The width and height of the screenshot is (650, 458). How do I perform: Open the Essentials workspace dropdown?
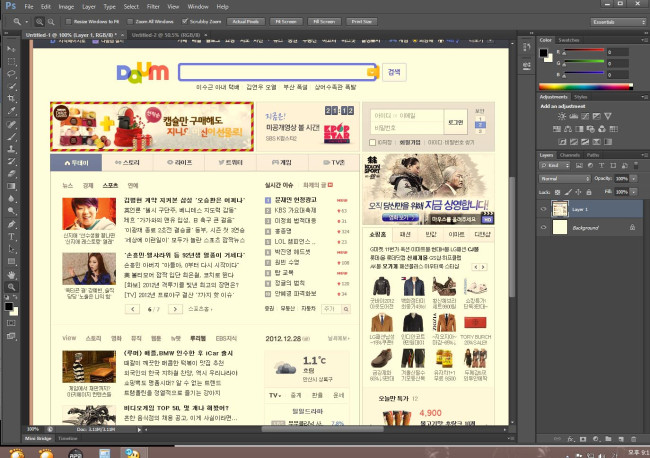pos(614,20)
